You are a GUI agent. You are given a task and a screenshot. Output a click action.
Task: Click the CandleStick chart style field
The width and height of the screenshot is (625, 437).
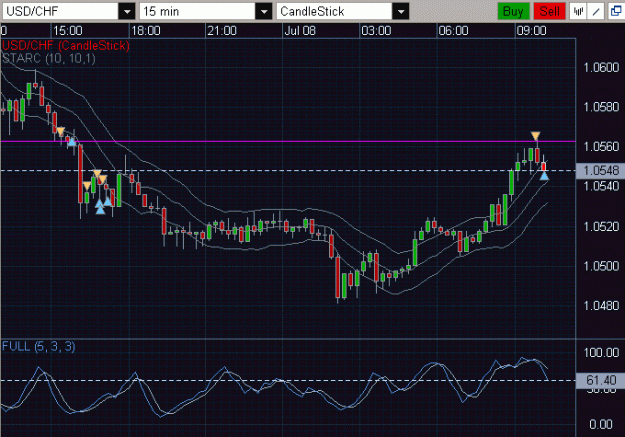(334, 12)
